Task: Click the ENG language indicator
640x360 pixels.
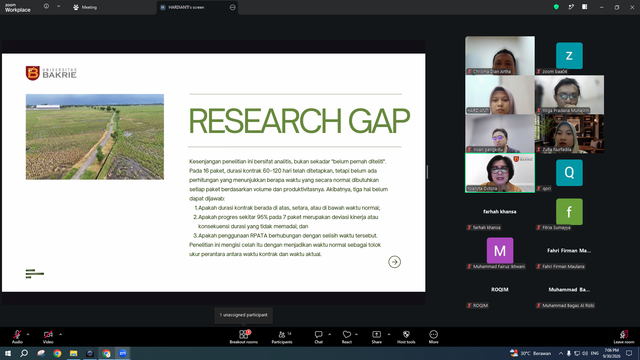Action: point(595,353)
